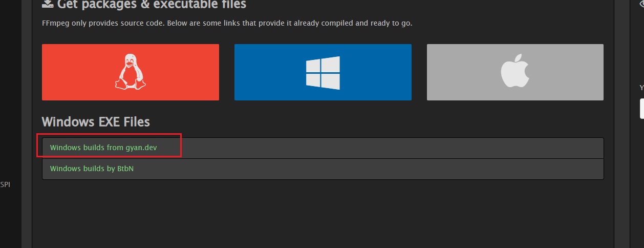This screenshot has width=644, height=248.
Task: Click the Y label in right panel
Action: [641, 88]
